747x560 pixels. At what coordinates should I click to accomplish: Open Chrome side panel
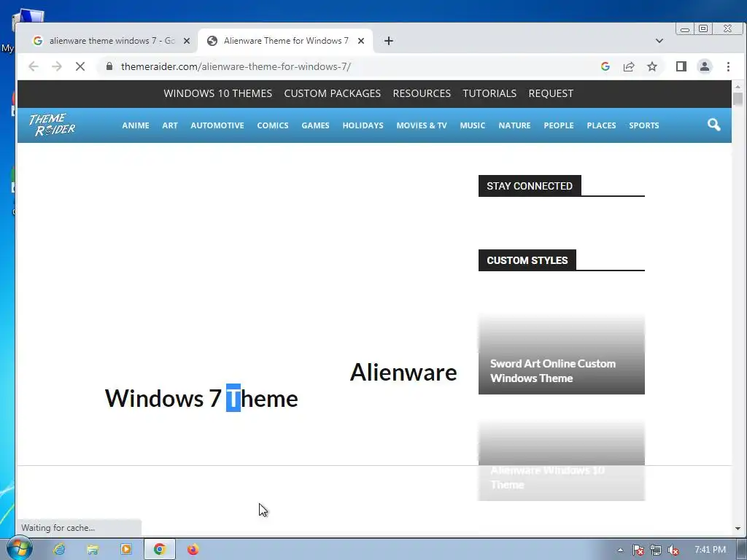tap(681, 66)
